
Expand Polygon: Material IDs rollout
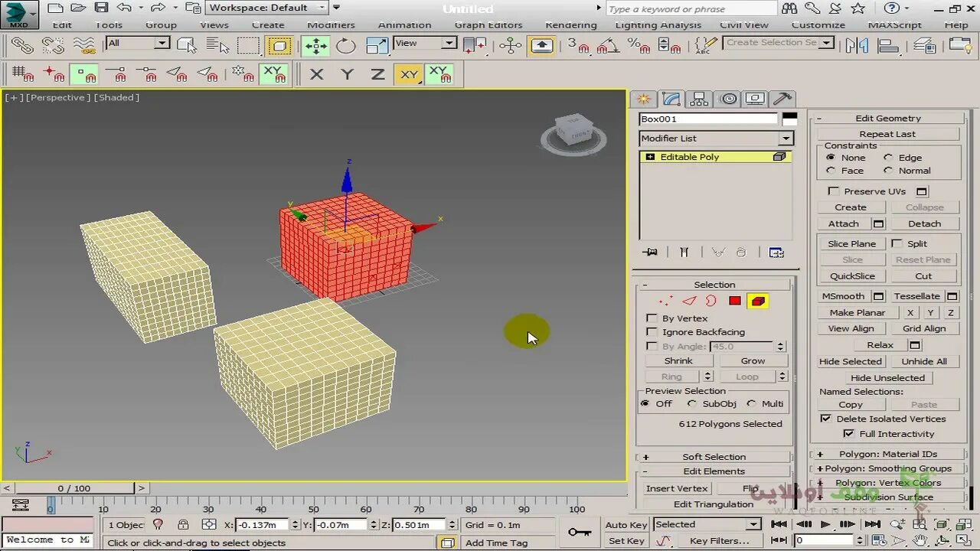coord(887,454)
